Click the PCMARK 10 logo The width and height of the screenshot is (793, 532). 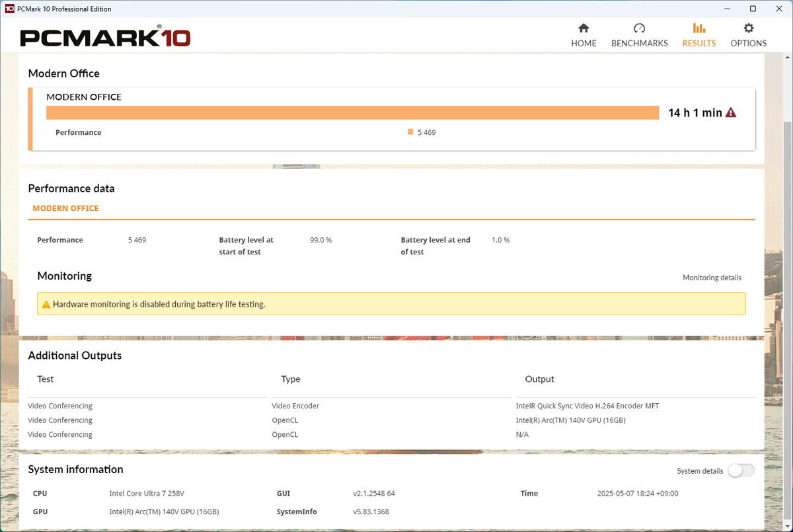pyautogui.click(x=105, y=37)
